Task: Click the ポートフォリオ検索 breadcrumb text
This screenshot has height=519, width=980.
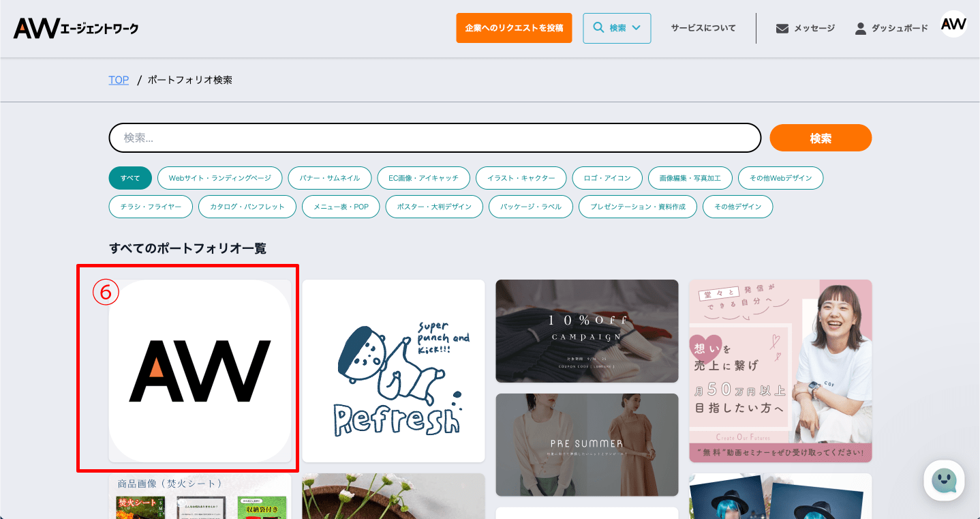Action: click(x=190, y=80)
